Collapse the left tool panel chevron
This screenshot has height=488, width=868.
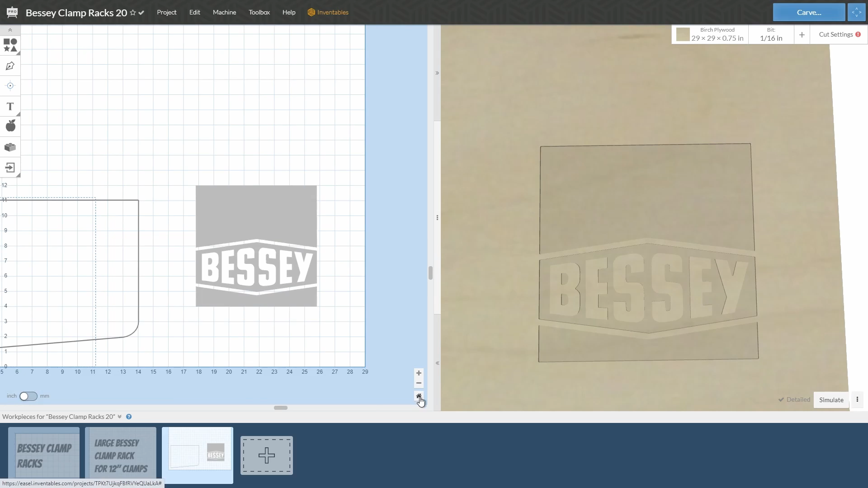coord(10,30)
